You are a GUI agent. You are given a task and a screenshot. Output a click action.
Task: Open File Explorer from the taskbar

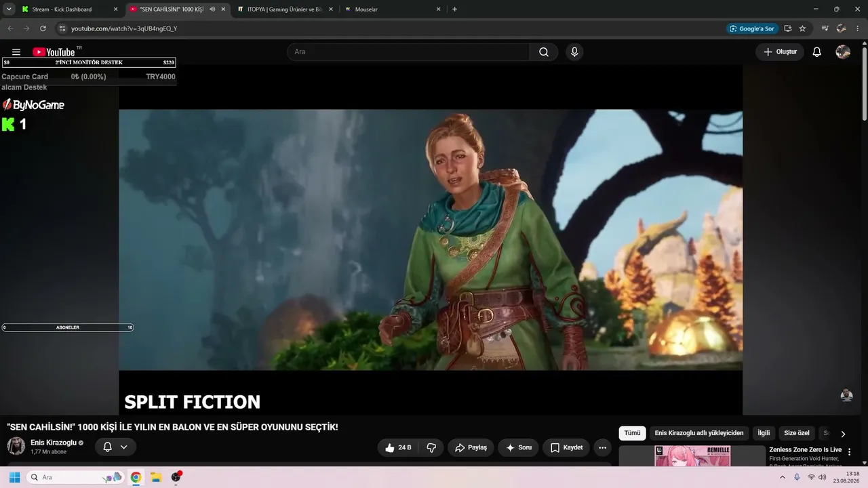[x=156, y=477]
